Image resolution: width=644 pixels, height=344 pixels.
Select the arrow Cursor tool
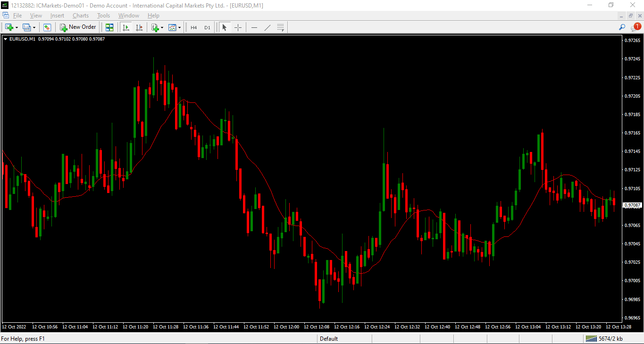point(225,27)
